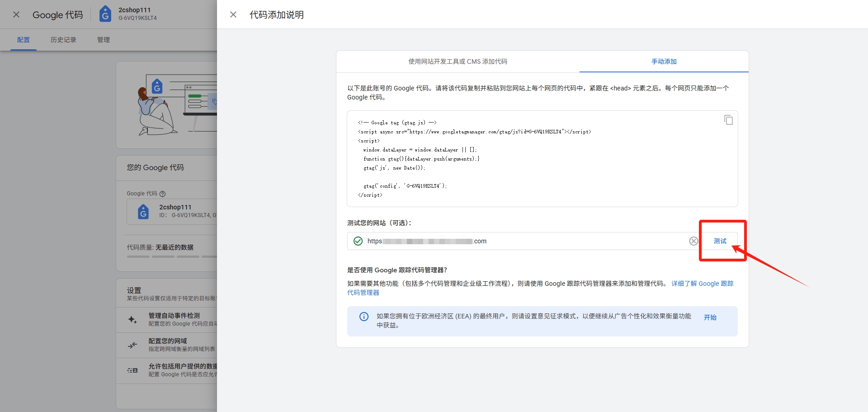Viewport: 868px width, 412px height.
Task: Open the manage automatic event detection setting
Action: tap(174, 319)
